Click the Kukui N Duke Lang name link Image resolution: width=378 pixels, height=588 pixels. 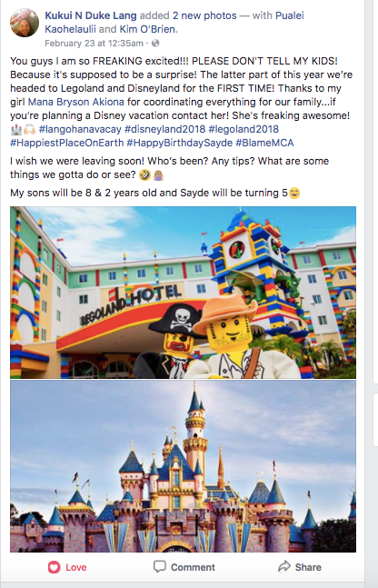coord(91,15)
